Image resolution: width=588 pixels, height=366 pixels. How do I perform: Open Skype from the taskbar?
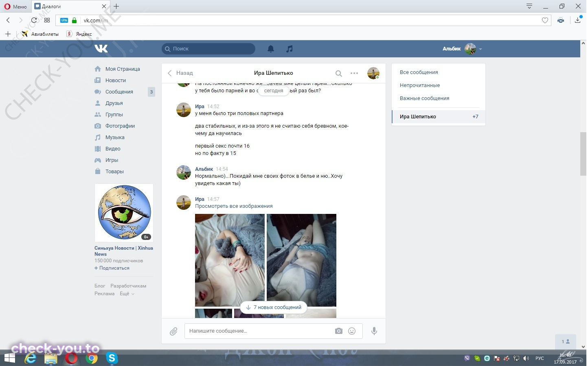(112, 358)
